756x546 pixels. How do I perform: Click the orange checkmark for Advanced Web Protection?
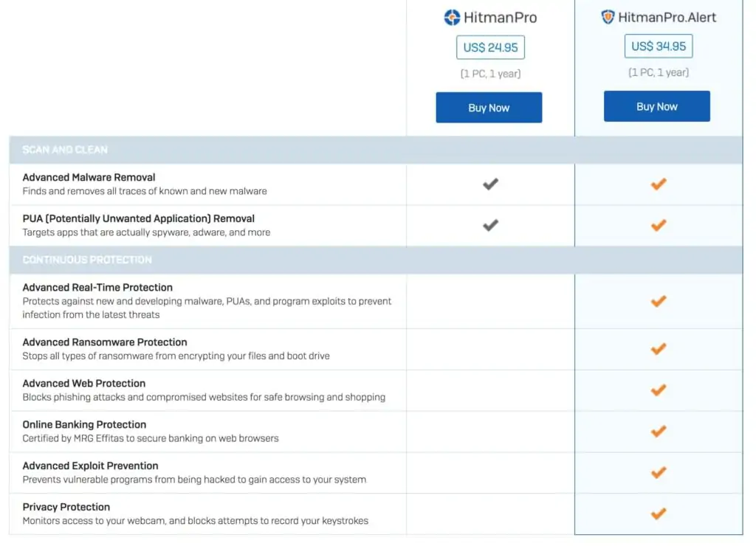(x=659, y=390)
